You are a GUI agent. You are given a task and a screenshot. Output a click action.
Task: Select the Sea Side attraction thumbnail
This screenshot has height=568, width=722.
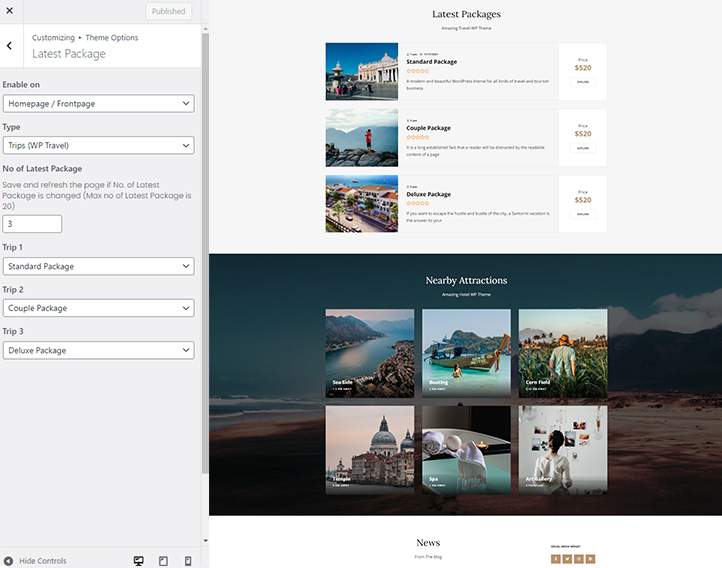point(369,353)
